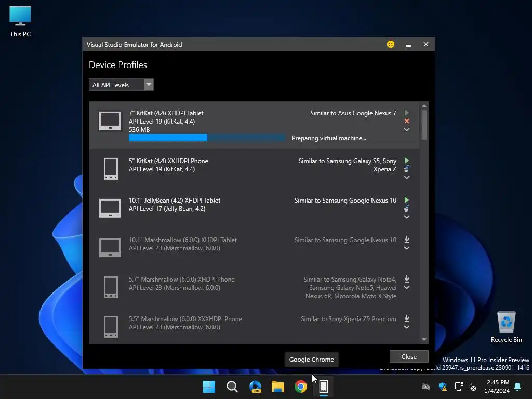Select "10.1" Marshmallow (6.0.0) XHDPI Tablet" title

(x=182, y=240)
